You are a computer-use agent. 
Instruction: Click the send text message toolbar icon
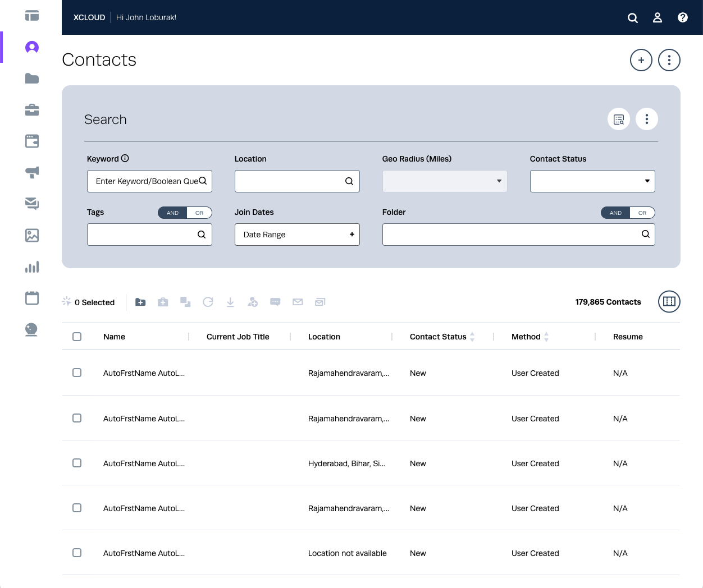point(275,302)
